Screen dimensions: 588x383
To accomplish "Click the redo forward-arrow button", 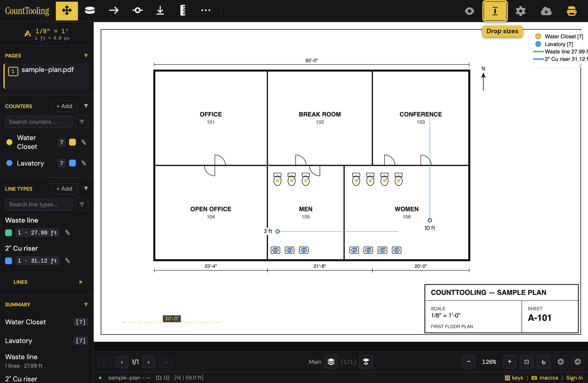I will [x=578, y=362].
